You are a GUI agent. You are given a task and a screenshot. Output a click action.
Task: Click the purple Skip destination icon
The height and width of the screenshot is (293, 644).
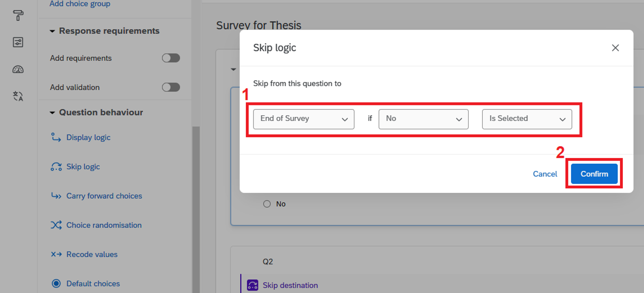(252, 285)
